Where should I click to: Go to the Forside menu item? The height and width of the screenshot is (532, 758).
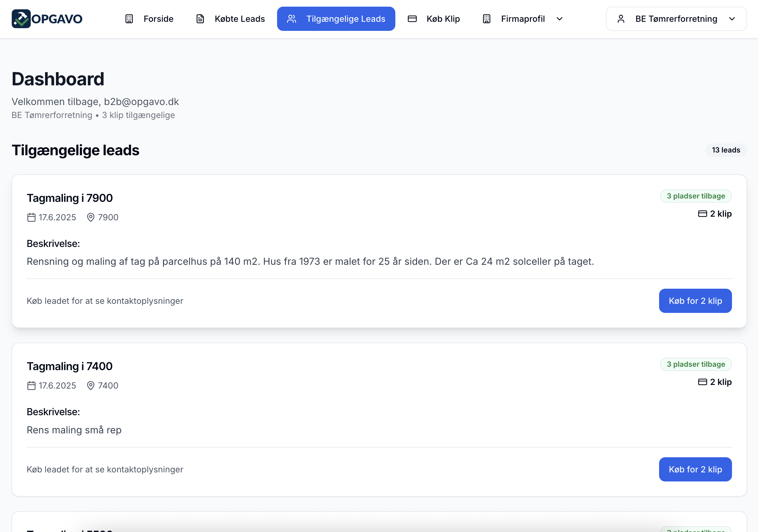coord(158,19)
